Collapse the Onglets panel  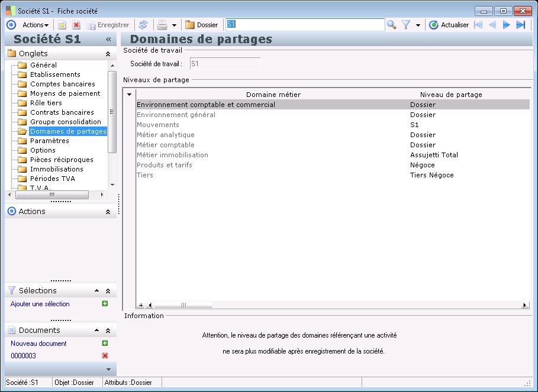108,54
